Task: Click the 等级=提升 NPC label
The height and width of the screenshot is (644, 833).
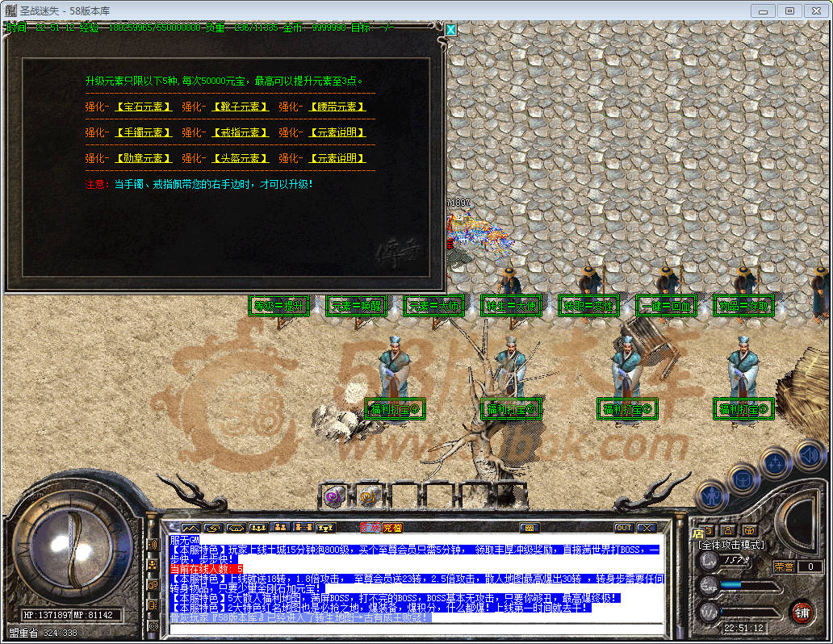Action: [x=279, y=306]
